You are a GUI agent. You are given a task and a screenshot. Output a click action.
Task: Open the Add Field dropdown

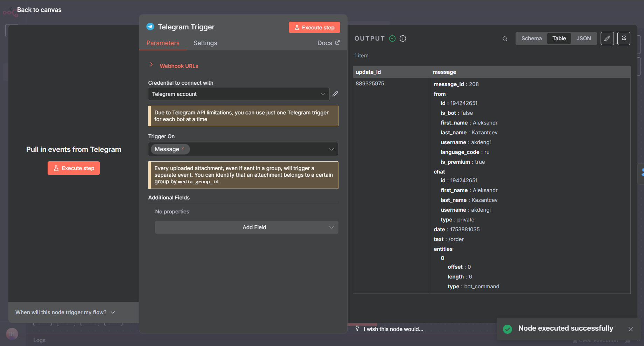point(247,227)
